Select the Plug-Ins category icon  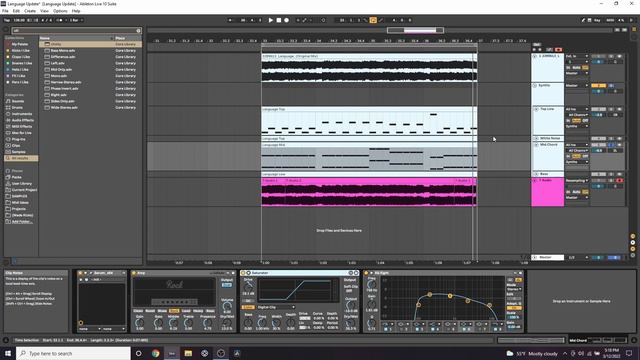[8, 139]
